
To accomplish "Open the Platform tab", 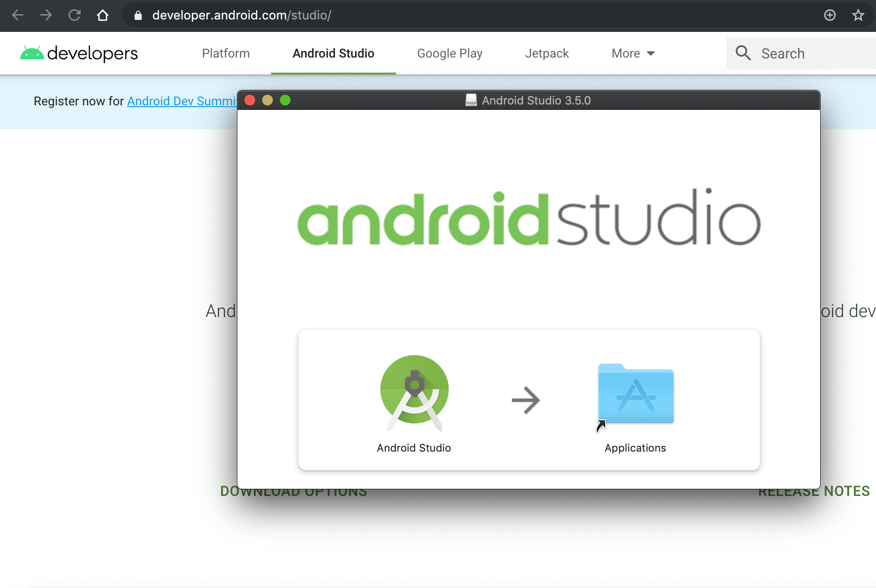I will (x=226, y=53).
